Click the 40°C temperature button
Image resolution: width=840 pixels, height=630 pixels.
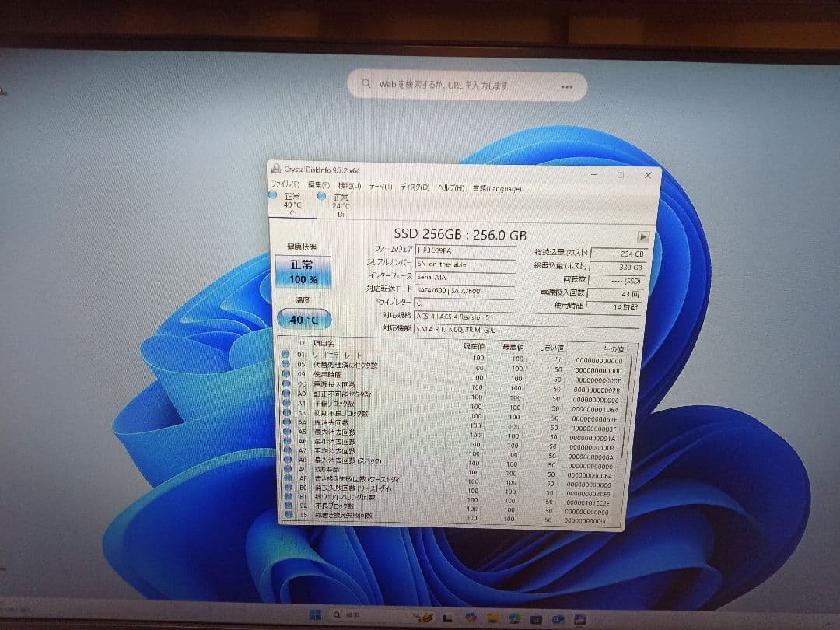tap(303, 319)
